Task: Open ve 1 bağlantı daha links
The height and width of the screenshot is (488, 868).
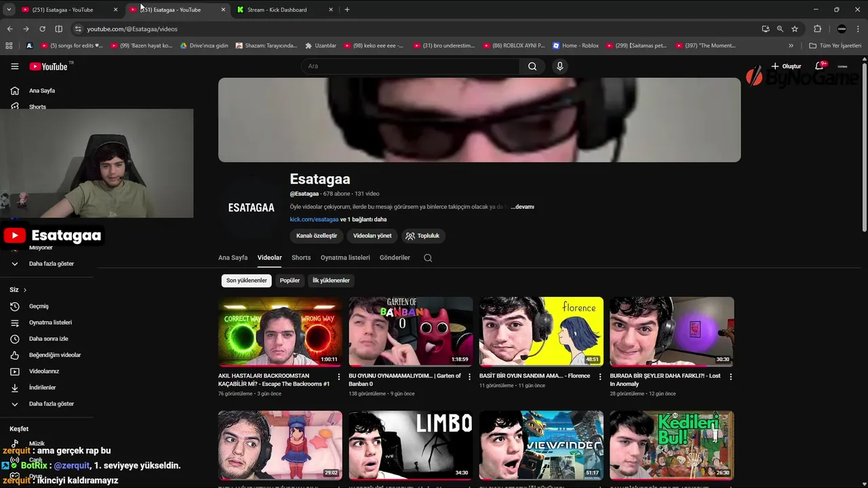Action: pyautogui.click(x=363, y=220)
